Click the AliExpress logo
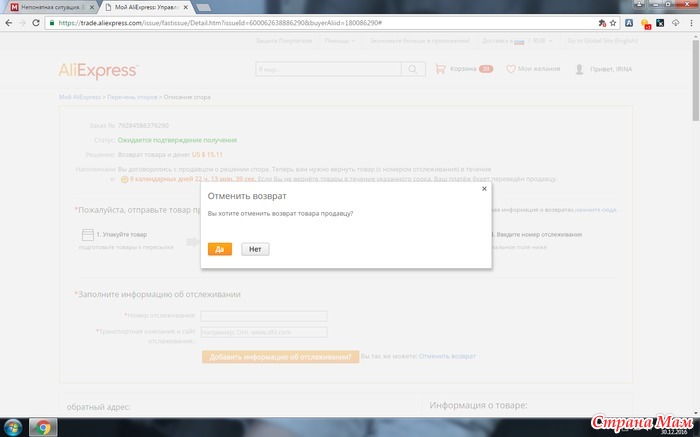The height and width of the screenshot is (437, 700). point(99,70)
